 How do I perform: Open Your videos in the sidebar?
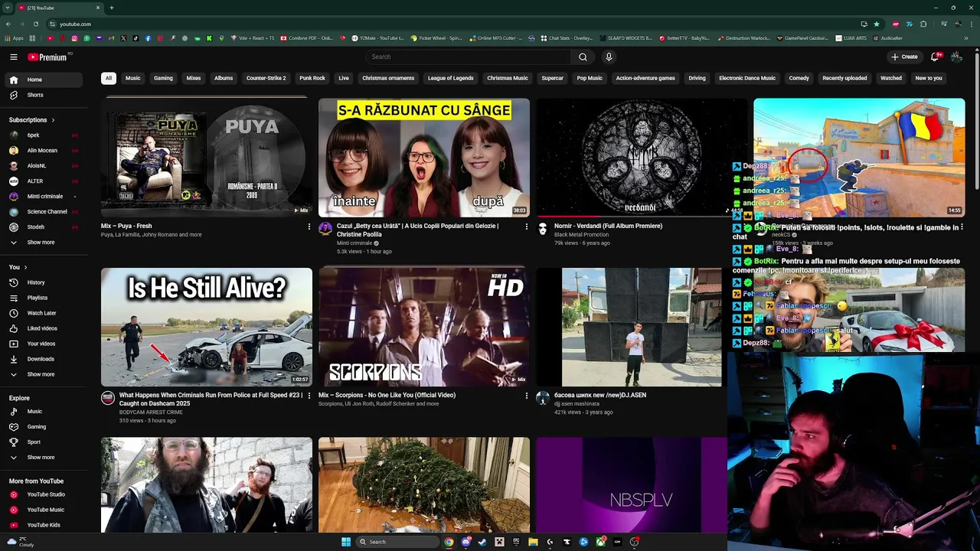(41, 344)
